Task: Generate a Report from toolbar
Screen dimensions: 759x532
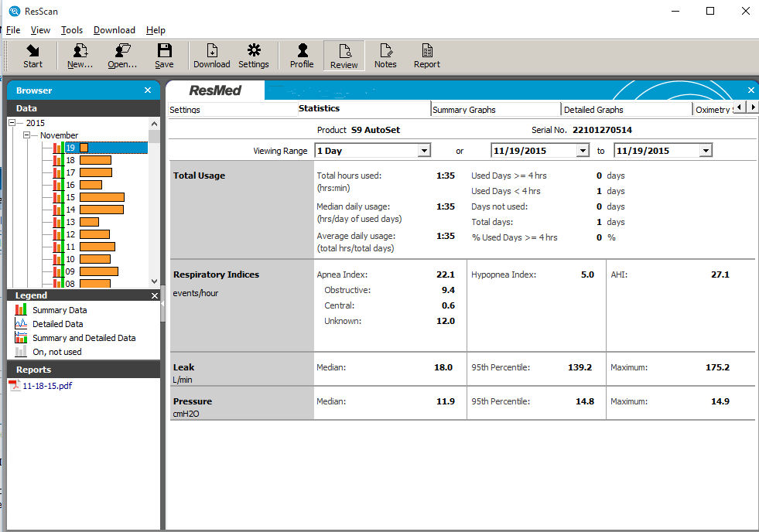Action: tap(427, 56)
